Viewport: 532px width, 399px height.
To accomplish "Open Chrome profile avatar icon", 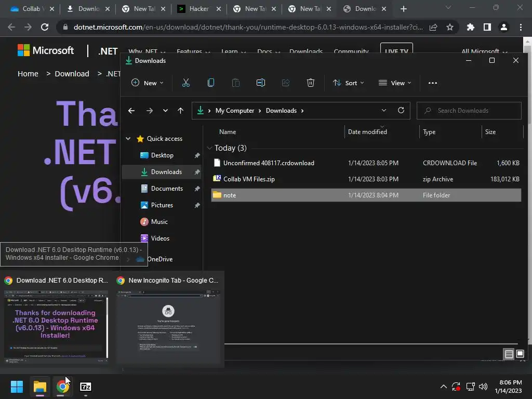I will [504, 27].
